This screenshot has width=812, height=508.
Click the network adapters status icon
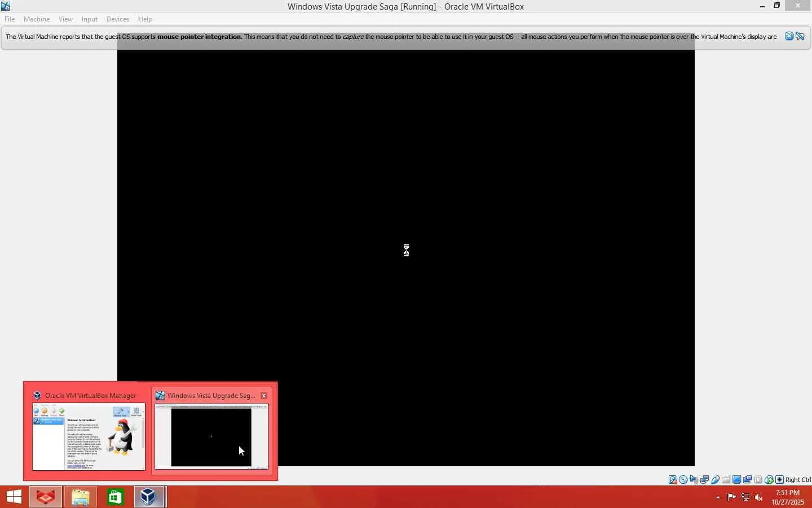[705, 480]
